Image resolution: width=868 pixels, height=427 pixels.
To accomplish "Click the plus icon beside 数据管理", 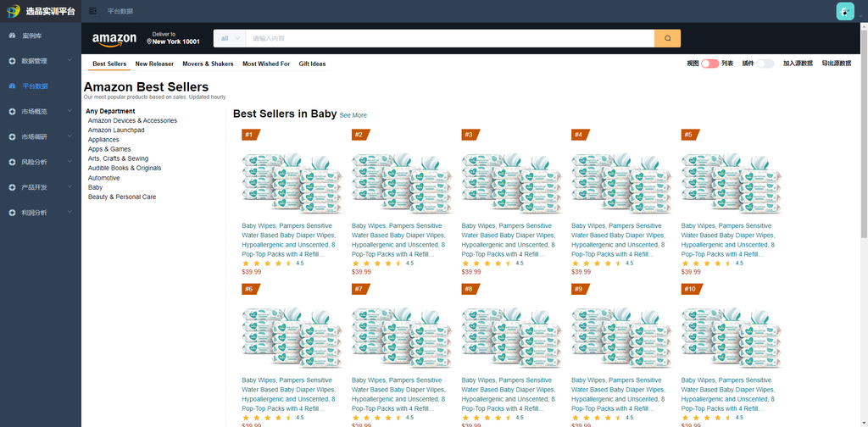I will [12, 61].
